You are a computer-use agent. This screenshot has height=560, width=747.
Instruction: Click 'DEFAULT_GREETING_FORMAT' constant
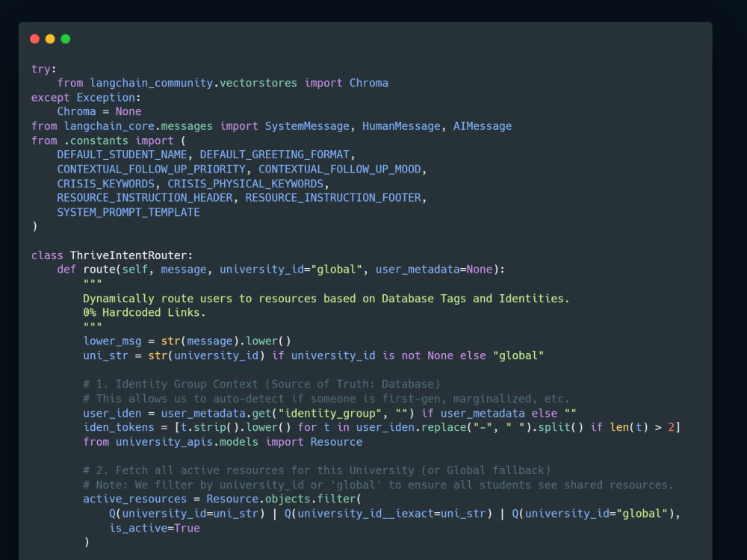(274, 155)
